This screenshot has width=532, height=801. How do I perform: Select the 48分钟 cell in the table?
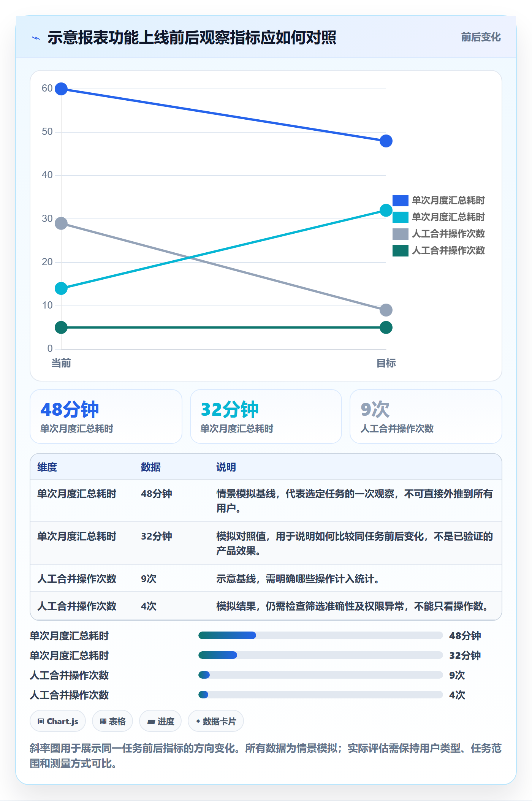(157, 494)
